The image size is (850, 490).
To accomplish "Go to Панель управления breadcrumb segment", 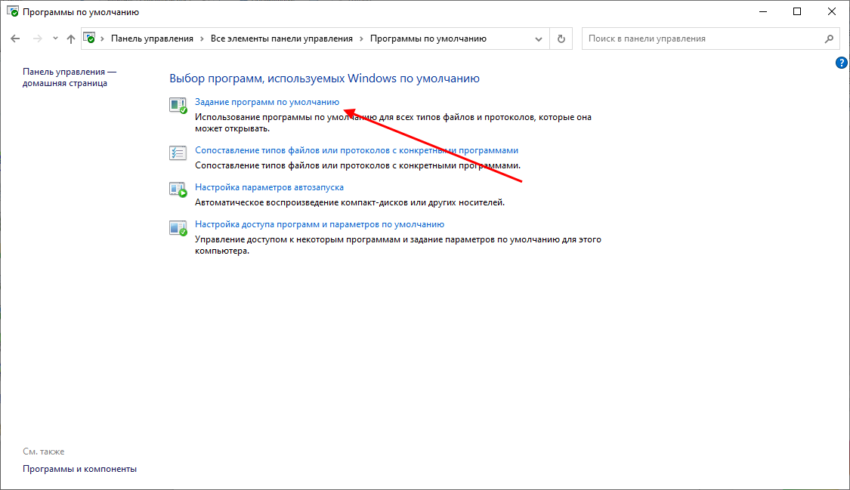I will [x=152, y=39].
